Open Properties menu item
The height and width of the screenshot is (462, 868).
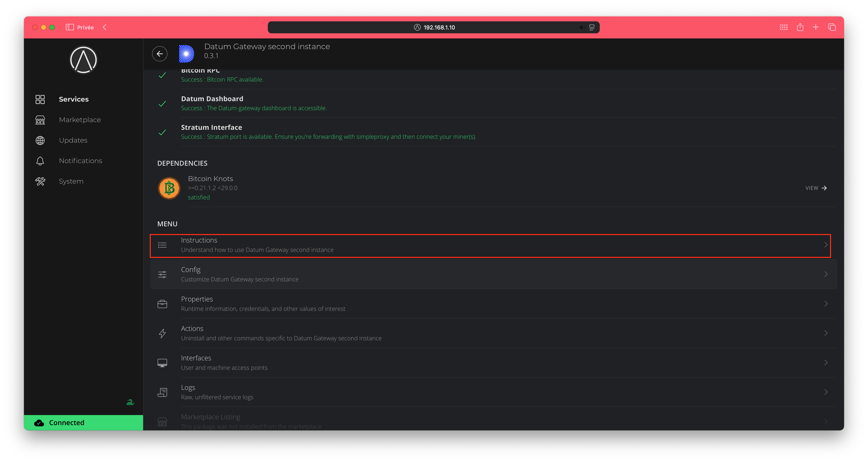493,304
